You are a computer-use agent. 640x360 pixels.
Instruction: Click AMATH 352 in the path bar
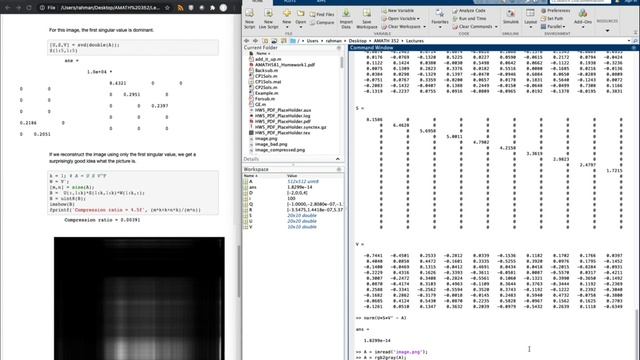[x=386, y=41]
